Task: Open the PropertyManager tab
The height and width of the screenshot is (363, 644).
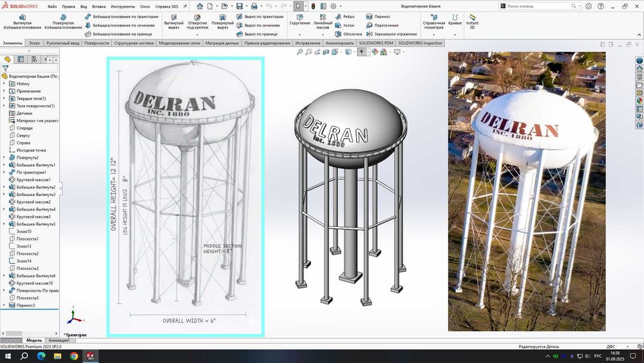Action: click(21, 59)
